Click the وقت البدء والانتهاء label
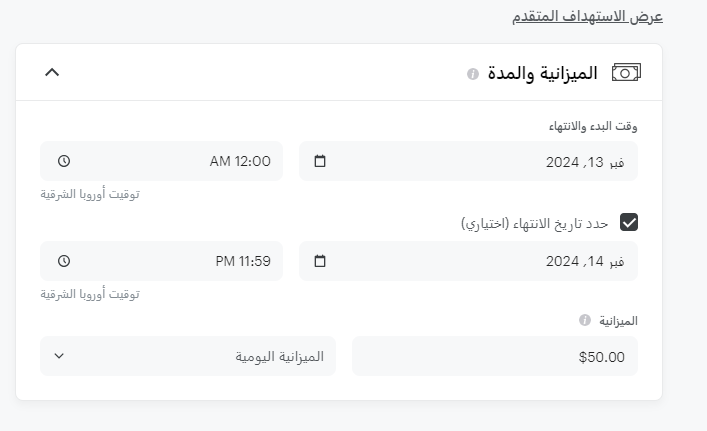The height and width of the screenshot is (431, 707). [593, 126]
